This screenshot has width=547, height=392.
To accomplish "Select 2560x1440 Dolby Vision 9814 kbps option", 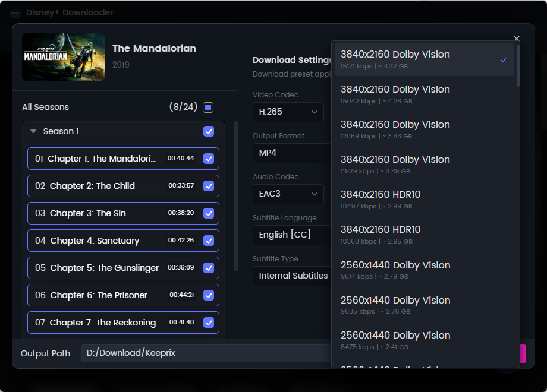I will point(424,270).
